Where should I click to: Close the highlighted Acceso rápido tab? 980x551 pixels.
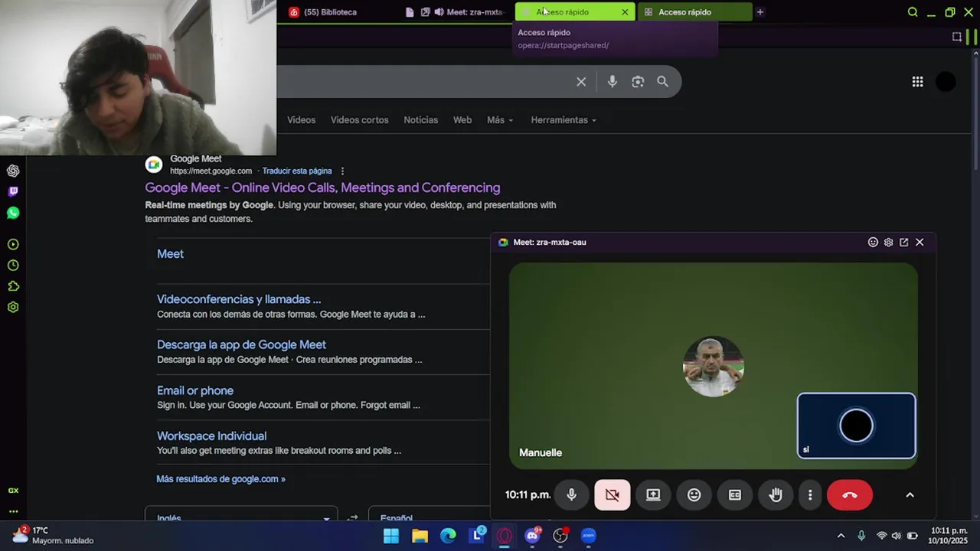(625, 12)
